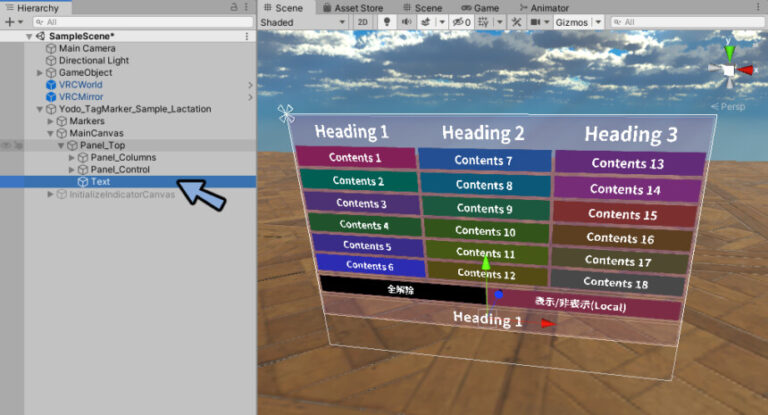Viewport: 768px width, 415px height.
Task: Select the Text object in Hierarchy
Action: click(100, 182)
